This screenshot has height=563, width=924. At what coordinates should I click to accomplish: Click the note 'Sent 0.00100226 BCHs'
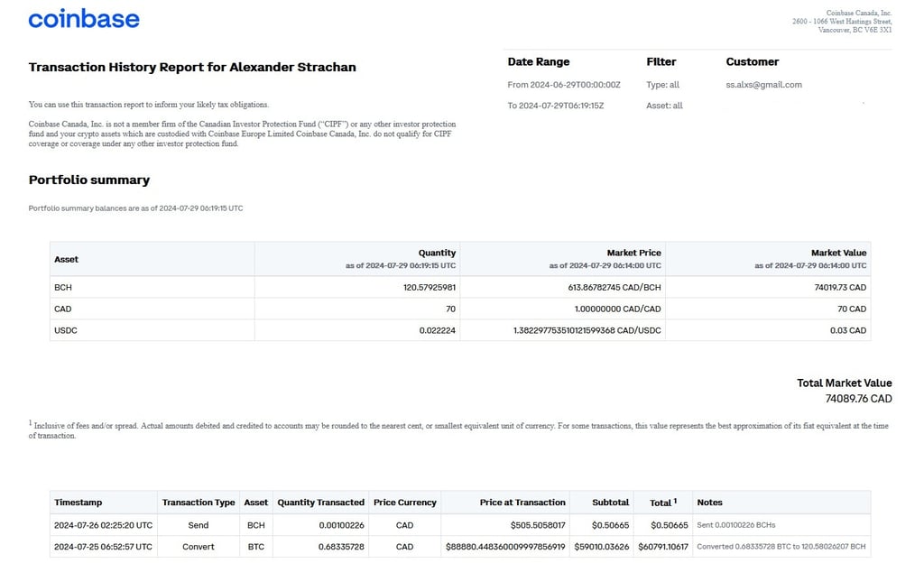click(x=736, y=525)
